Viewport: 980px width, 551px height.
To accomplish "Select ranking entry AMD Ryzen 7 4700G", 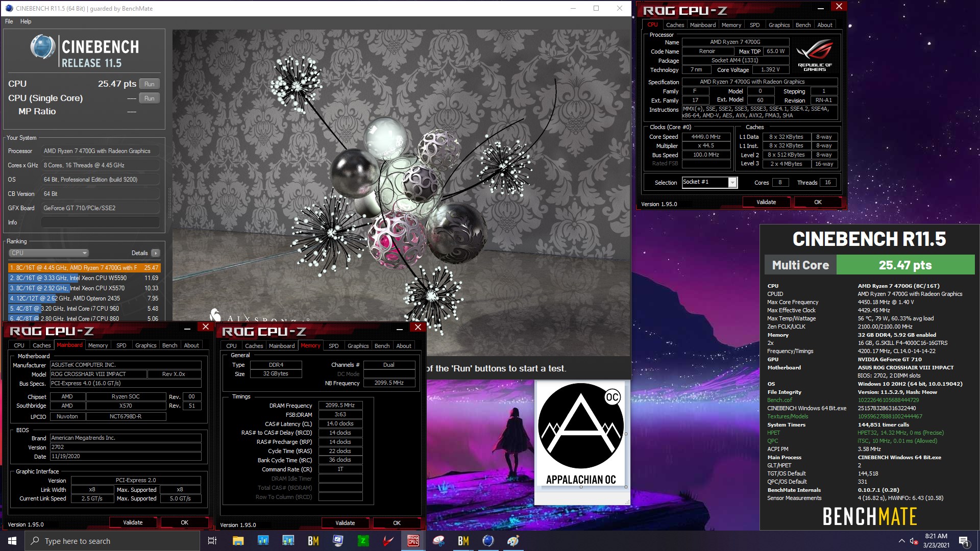I will point(84,268).
